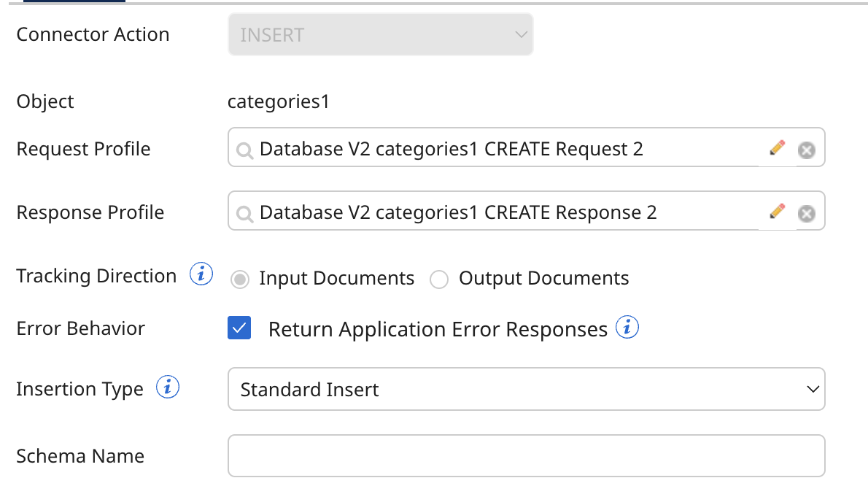The height and width of the screenshot is (486, 868).
Task: View the Insertion Type info tooltip
Action: point(167,387)
